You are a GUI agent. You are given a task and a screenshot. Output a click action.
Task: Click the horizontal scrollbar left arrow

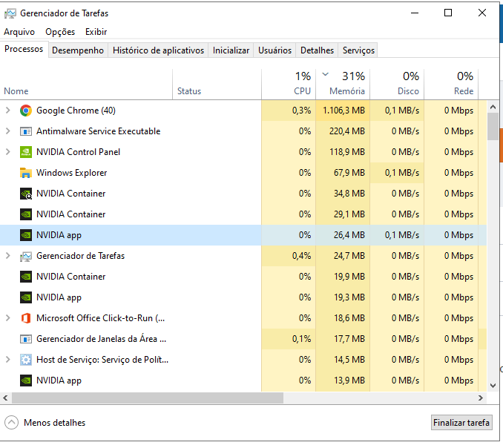(5, 398)
